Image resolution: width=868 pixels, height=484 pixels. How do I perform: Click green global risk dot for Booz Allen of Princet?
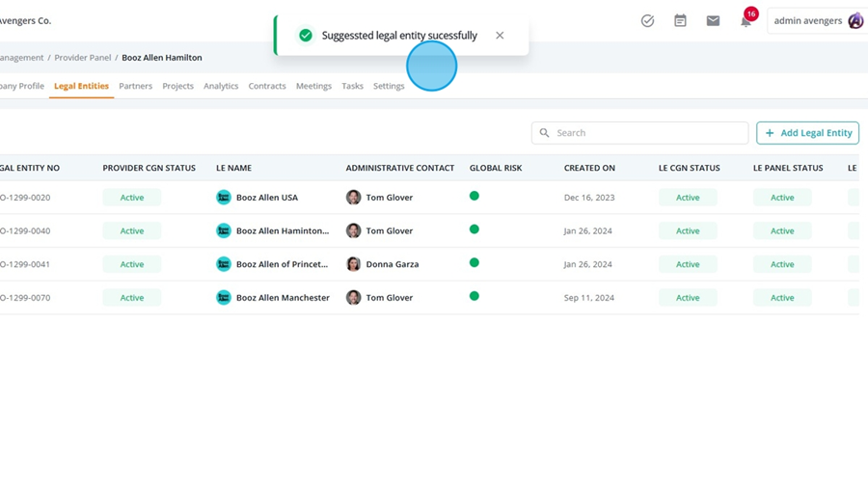pos(475,263)
